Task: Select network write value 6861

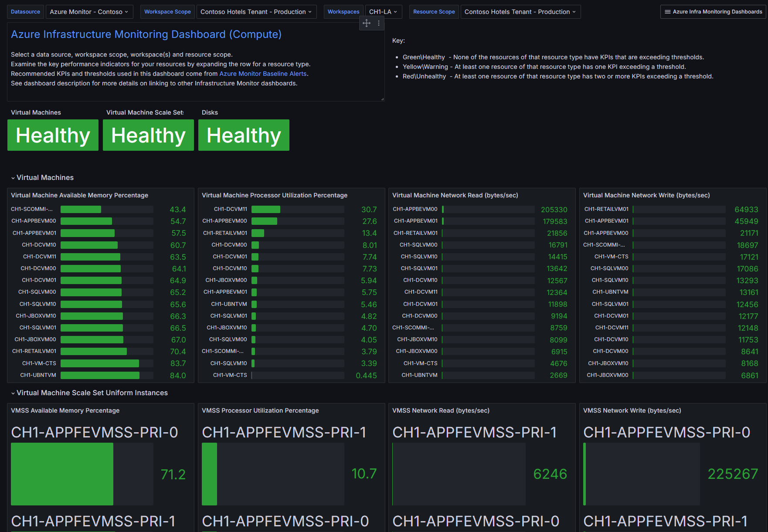Action: coord(750,376)
